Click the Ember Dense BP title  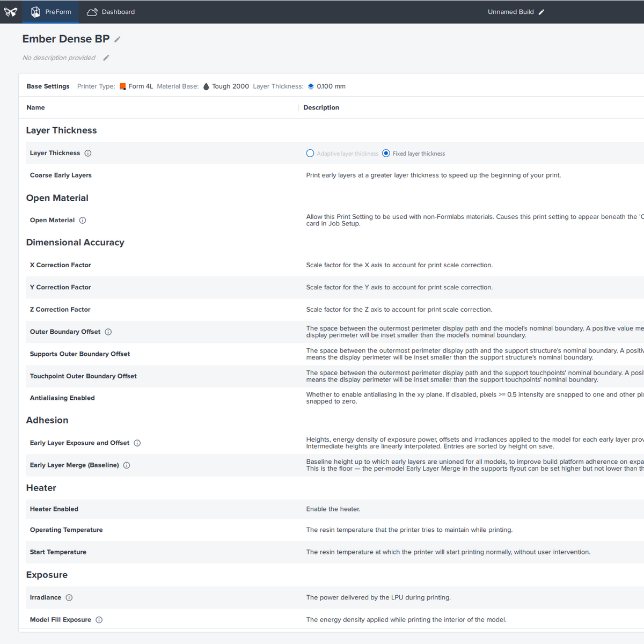66,39
